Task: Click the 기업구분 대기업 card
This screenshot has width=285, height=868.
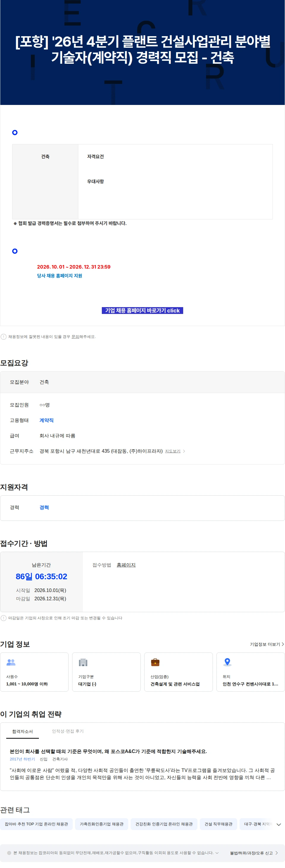Action: click(x=106, y=672)
